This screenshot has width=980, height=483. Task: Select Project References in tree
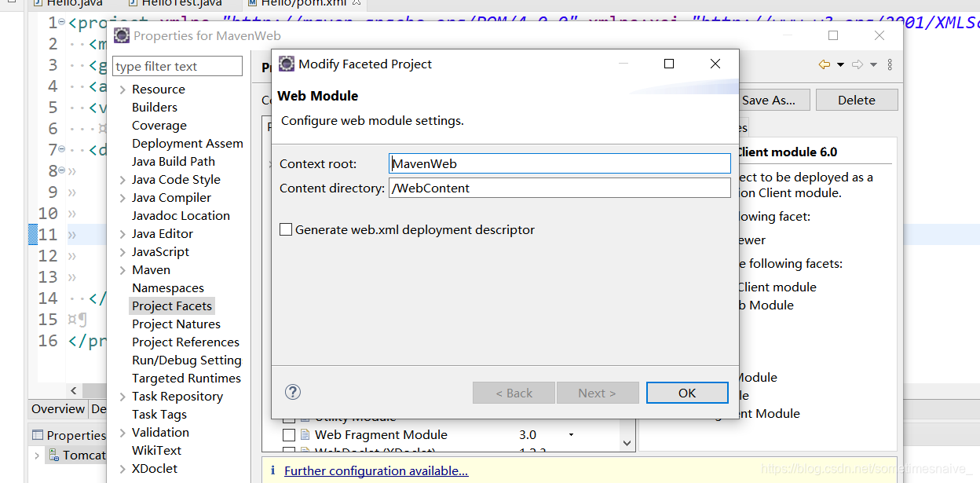coord(186,342)
